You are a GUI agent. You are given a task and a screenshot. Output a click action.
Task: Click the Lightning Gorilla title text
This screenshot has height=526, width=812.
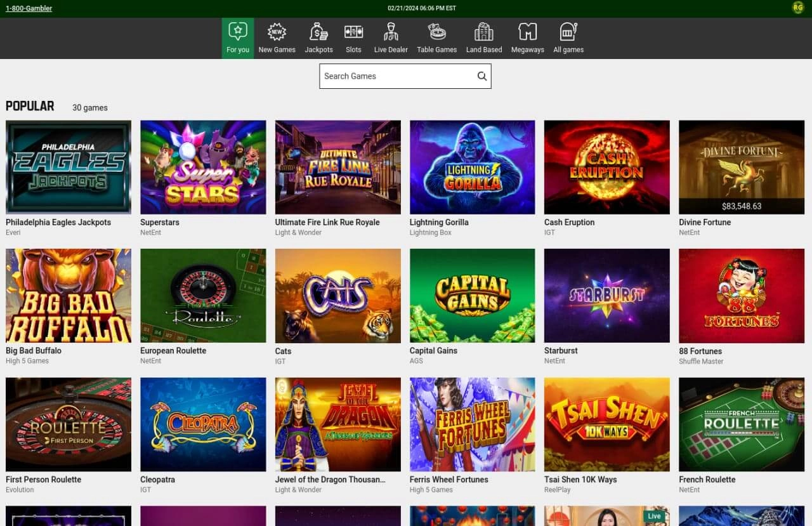point(439,223)
